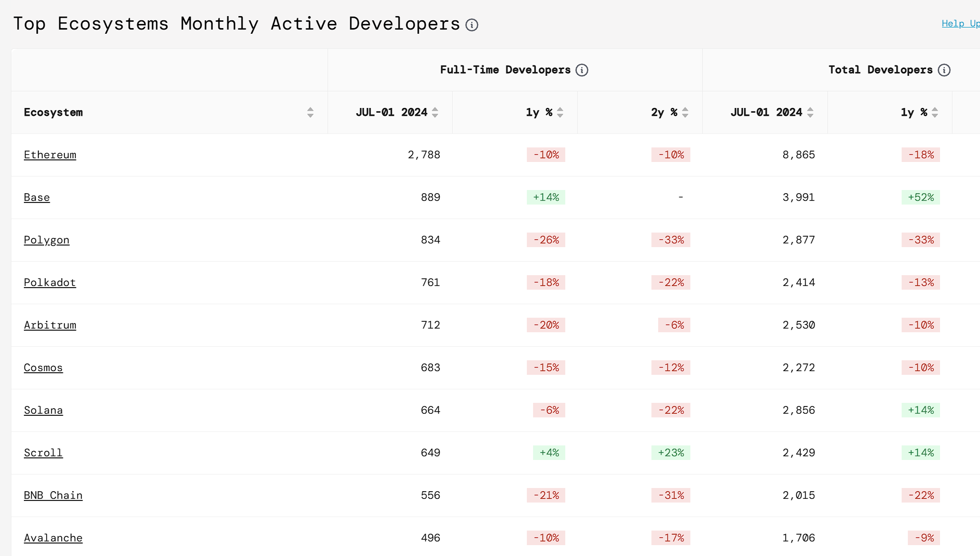Screen dimensions: 980x556
Task: Click the Full-Time Developers group header
Action: tap(505, 70)
